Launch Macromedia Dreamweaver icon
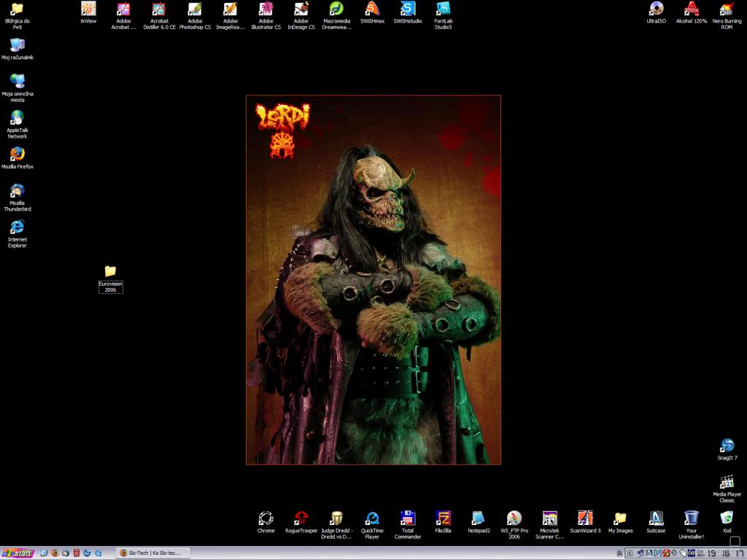Screen dimensions: 747x560 click(x=336, y=16)
